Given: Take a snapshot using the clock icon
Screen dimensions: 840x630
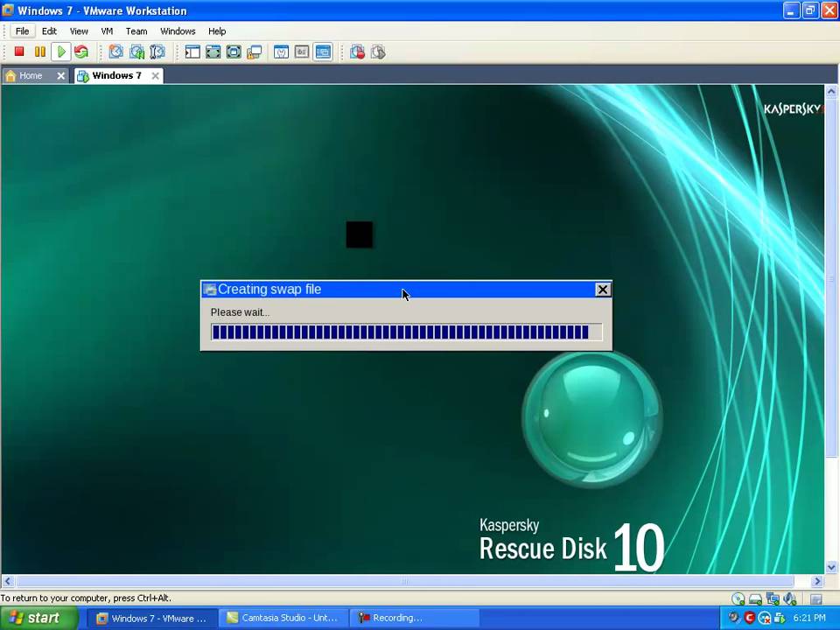Looking at the screenshot, I should [x=115, y=52].
